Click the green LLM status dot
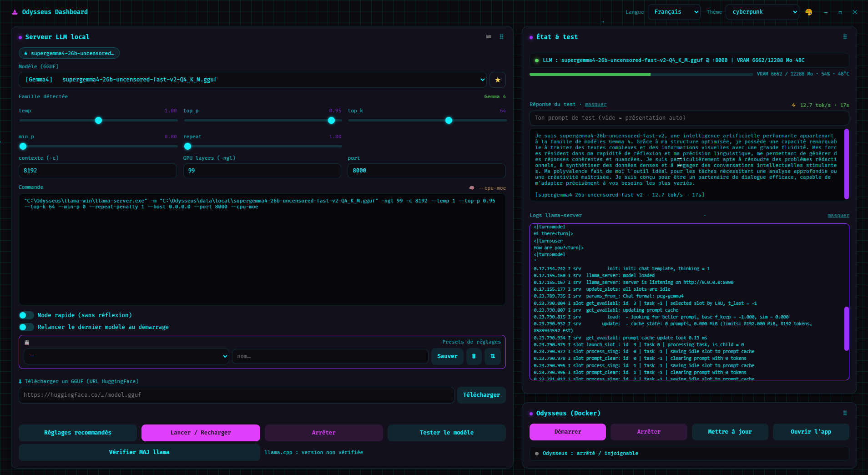 pos(537,60)
